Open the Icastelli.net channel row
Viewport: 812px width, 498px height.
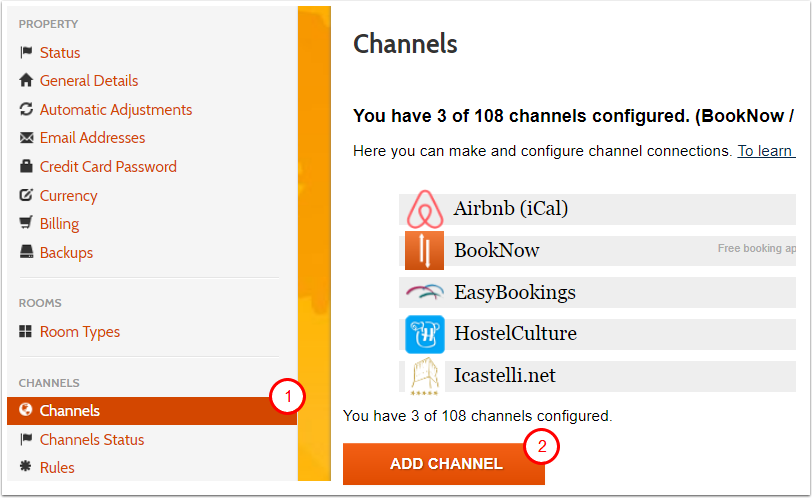[x=597, y=376]
